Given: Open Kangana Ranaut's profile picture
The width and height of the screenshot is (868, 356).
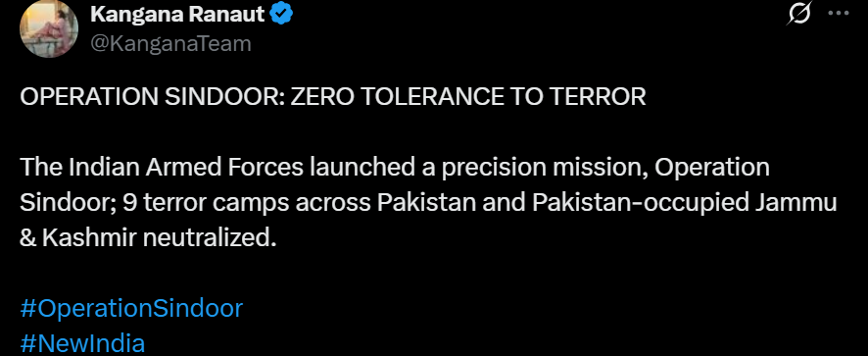Looking at the screenshot, I should 49,28.
